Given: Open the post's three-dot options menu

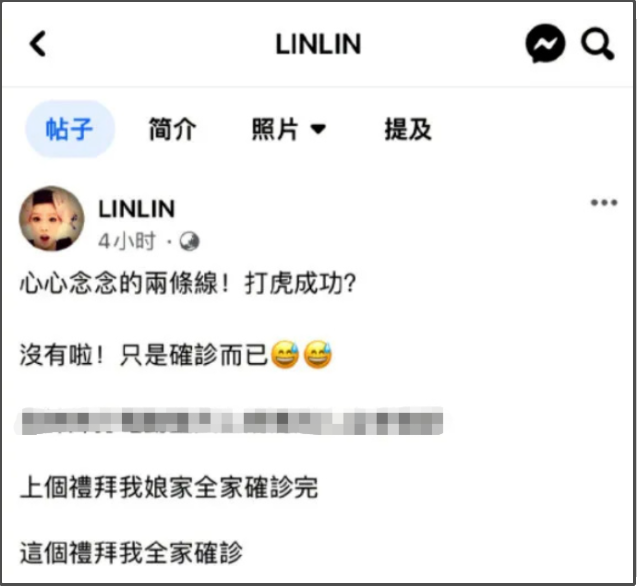Looking at the screenshot, I should (604, 202).
